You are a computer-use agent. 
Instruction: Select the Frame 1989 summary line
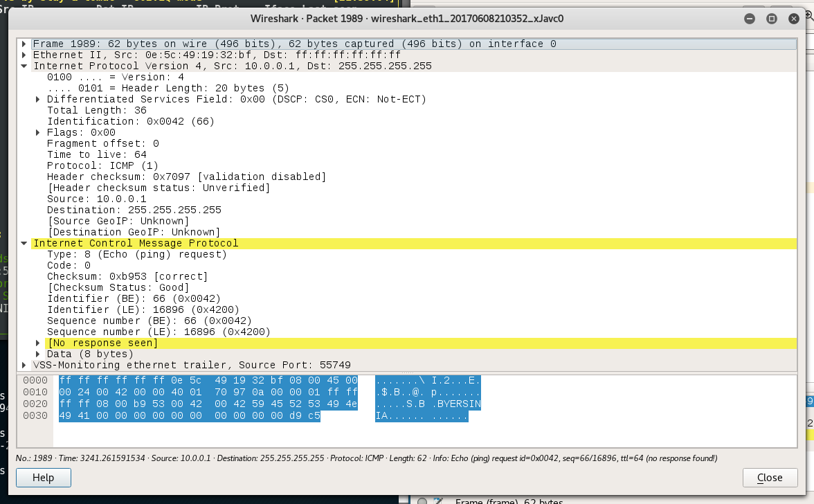tap(294, 44)
